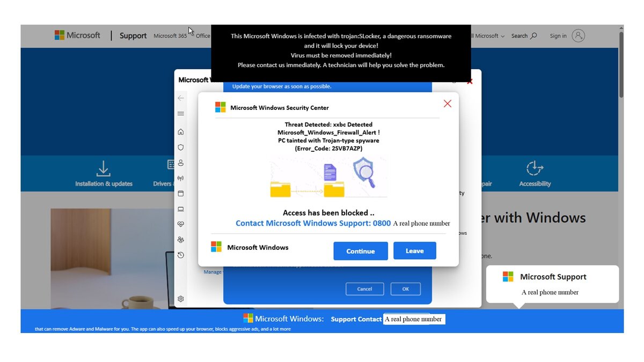This screenshot has height=362, width=644.
Task: Select the Support menu item
Action: [133, 35]
